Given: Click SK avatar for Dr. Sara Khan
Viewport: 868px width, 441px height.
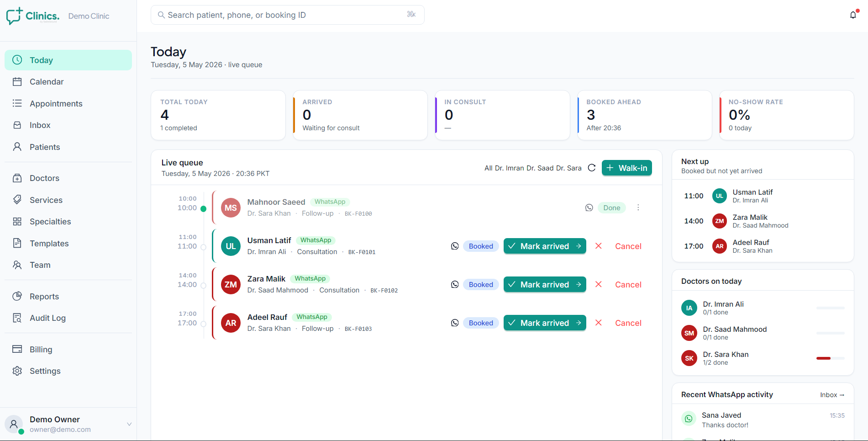Looking at the screenshot, I should tap(689, 358).
